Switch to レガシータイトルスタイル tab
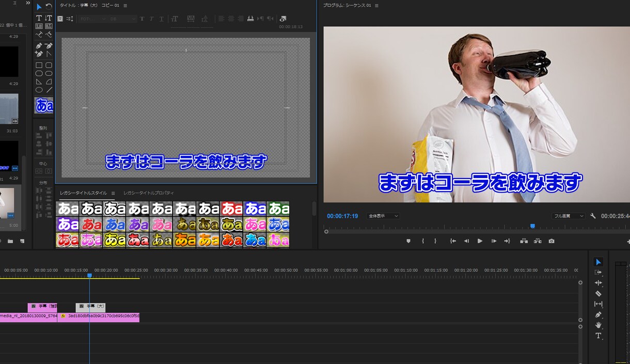Screen dimensions: 630x364 (83, 193)
